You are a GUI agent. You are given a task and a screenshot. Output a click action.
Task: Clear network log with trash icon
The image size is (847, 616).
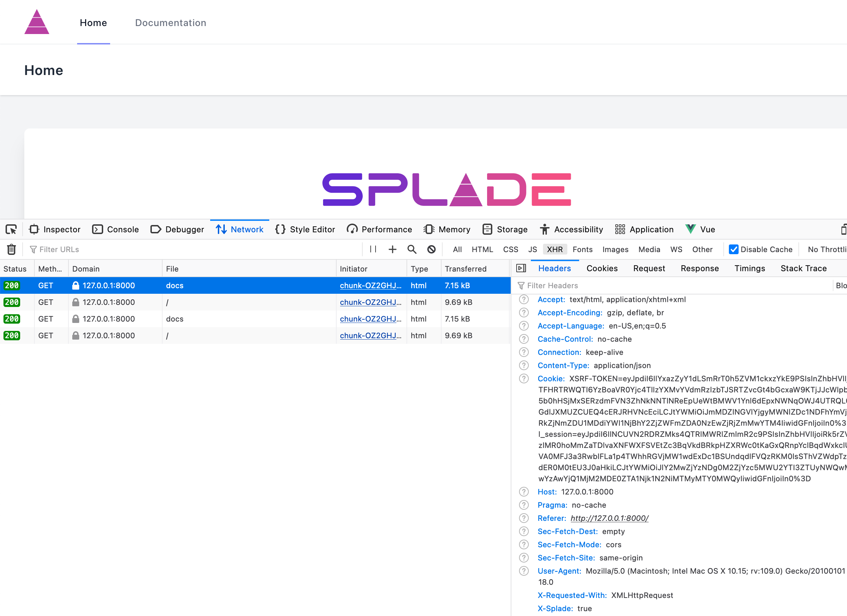point(11,249)
